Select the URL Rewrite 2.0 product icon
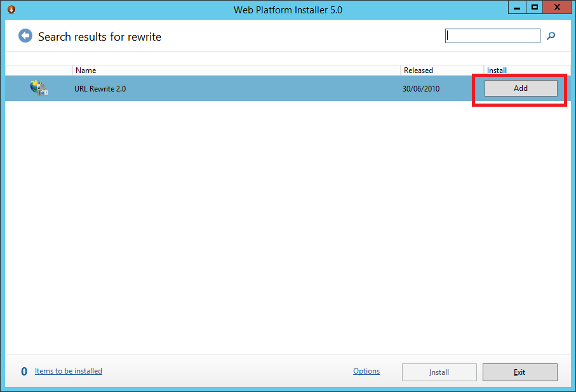This screenshot has width=576, height=392. [x=39, y=88]
